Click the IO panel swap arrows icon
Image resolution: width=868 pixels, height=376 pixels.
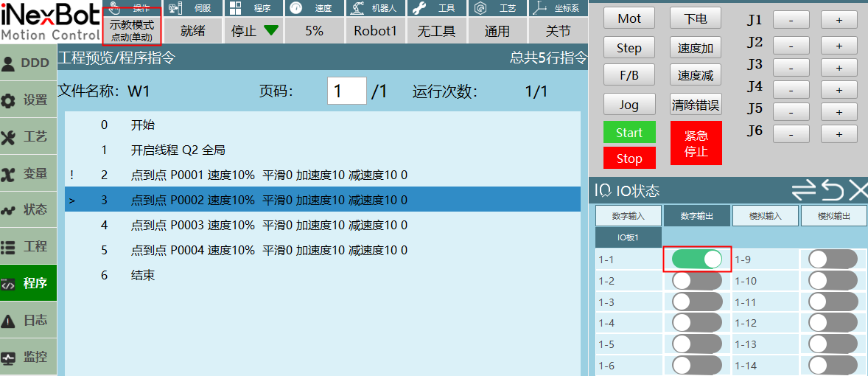tap(805, 190)
